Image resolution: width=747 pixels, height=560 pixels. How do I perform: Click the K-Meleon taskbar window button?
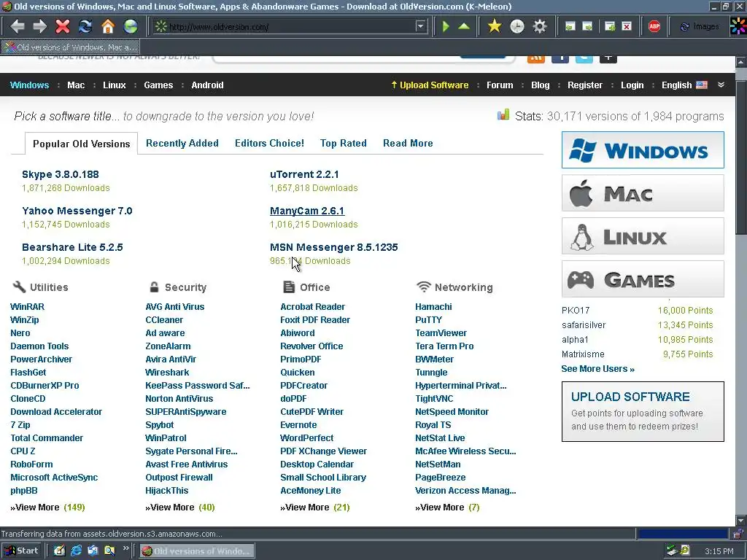pos(197,551)
